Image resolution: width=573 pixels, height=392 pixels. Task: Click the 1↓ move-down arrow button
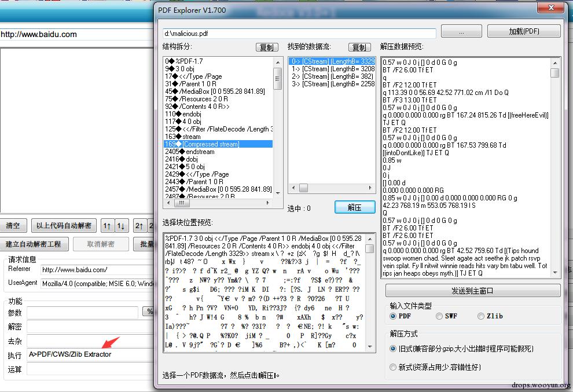click(121, 225)
